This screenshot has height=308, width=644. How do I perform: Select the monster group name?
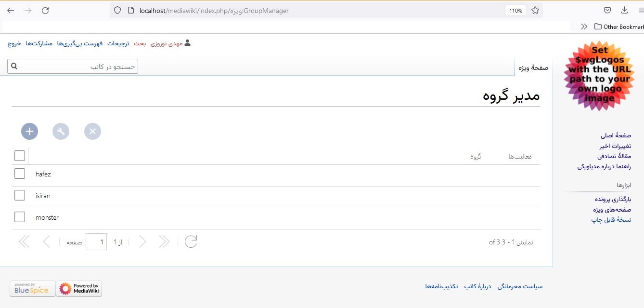pyautogui.click(x=47, y=217)
